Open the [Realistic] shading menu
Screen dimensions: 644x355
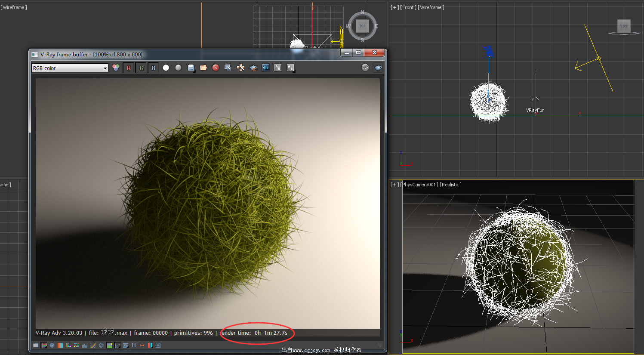click(x=450, y=185)
